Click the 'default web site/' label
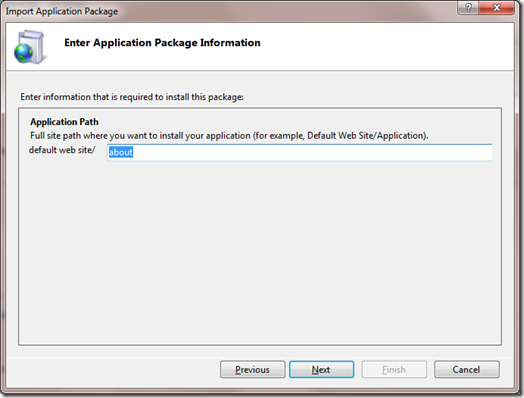524x398 pixels. coord(62,150)
